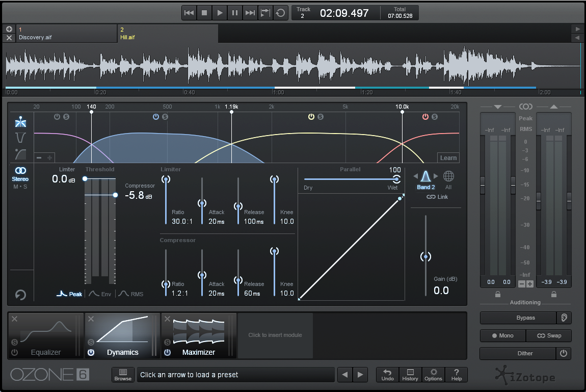Toggle power for band 1
This screenshot has height=392, width=586.
57,117
